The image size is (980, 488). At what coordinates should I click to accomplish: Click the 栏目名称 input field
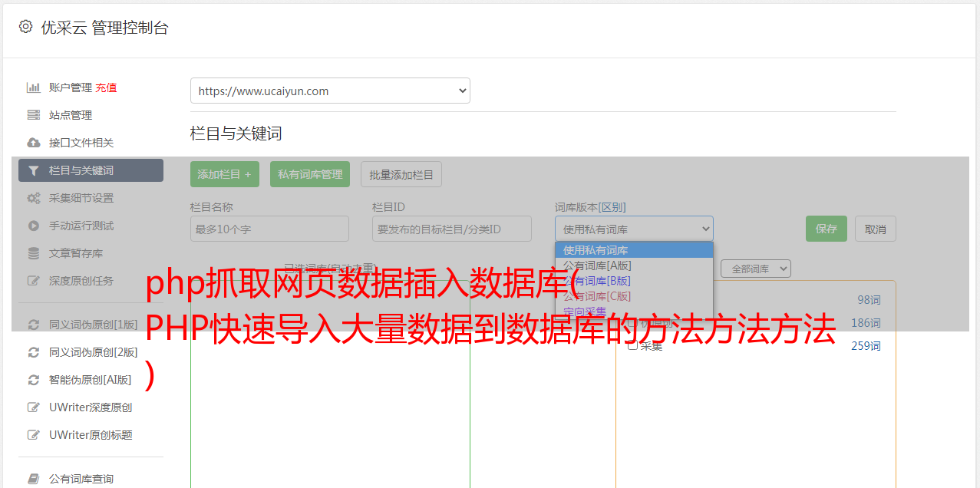point(269,229)
